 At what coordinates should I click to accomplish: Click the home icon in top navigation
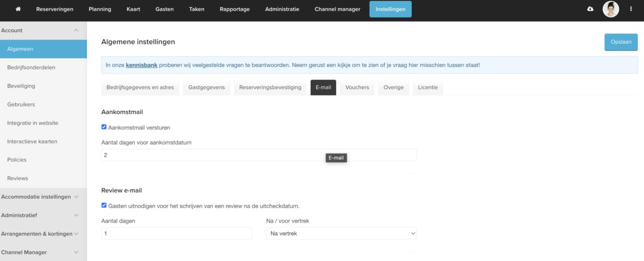click(x=18, y=9)
